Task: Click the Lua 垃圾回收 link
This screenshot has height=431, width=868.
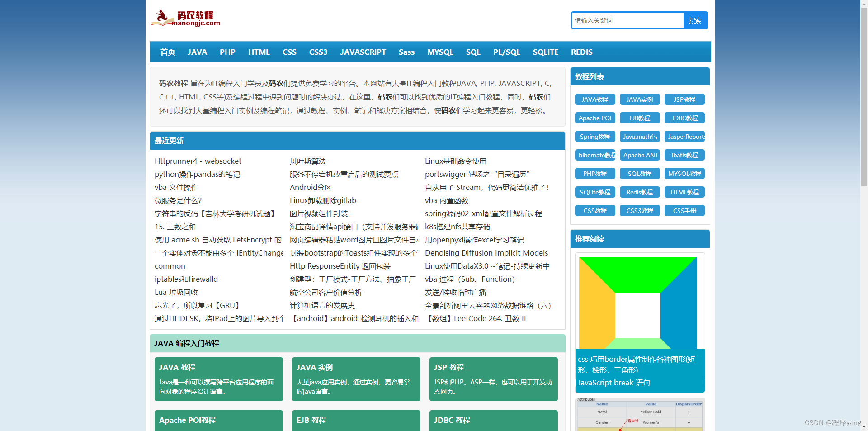Action: [176, 292]
